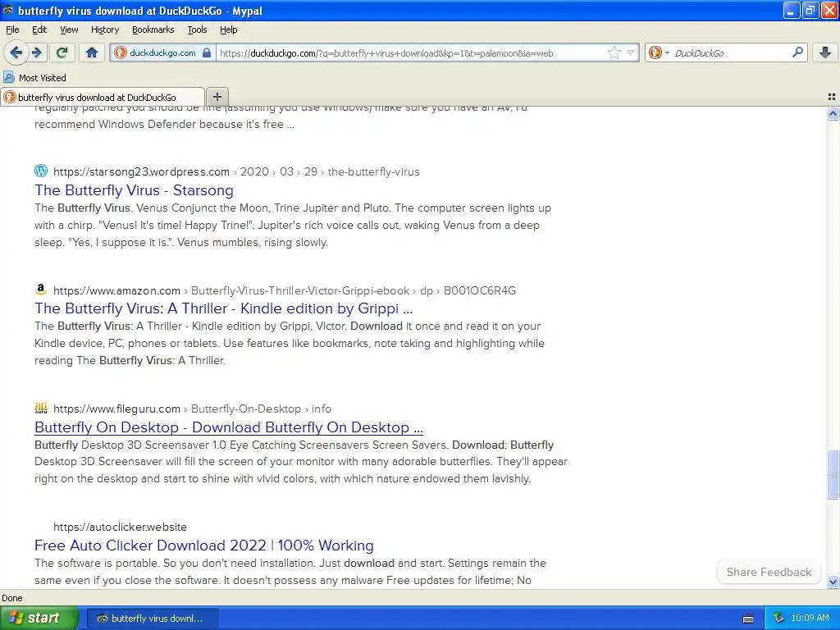
Task: Open the Help menu
Action: pyautogui.click(x=228, y=30)
